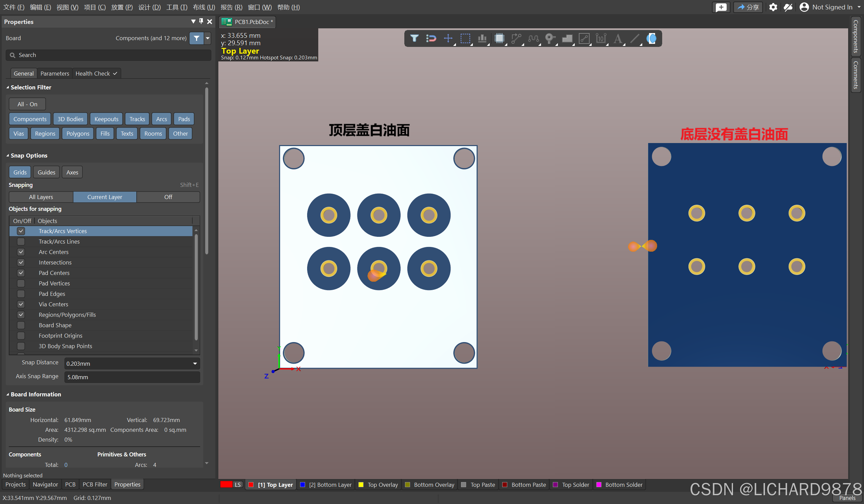Open the 设计 (D) menu
The height and width of the screenshot is (504, 864).
(x=149, y=7)
